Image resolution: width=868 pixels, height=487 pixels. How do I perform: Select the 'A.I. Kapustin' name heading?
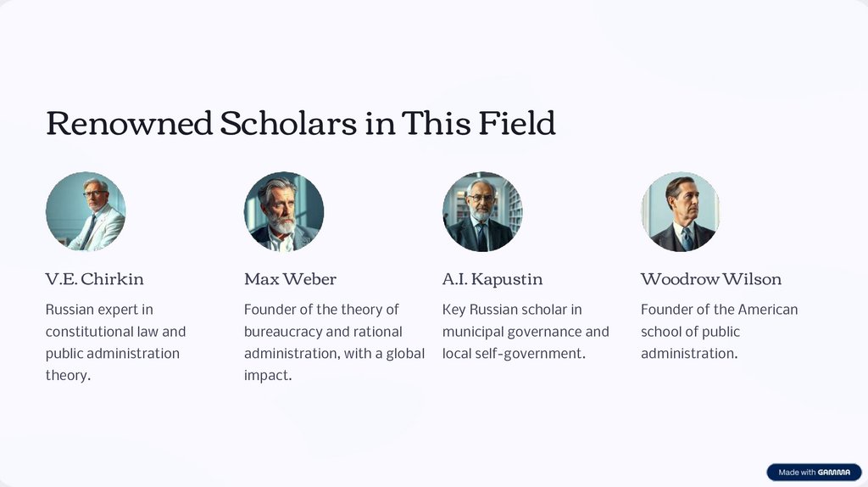[x=492, y=279]
